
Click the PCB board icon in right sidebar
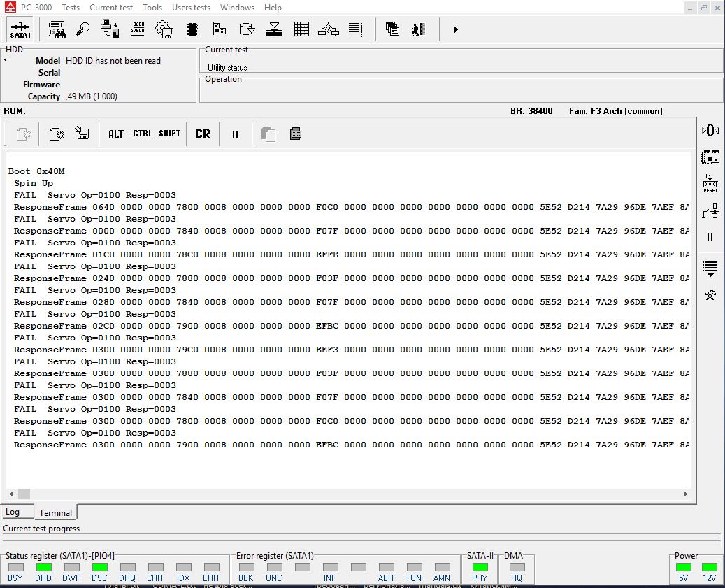pos(710,157)
